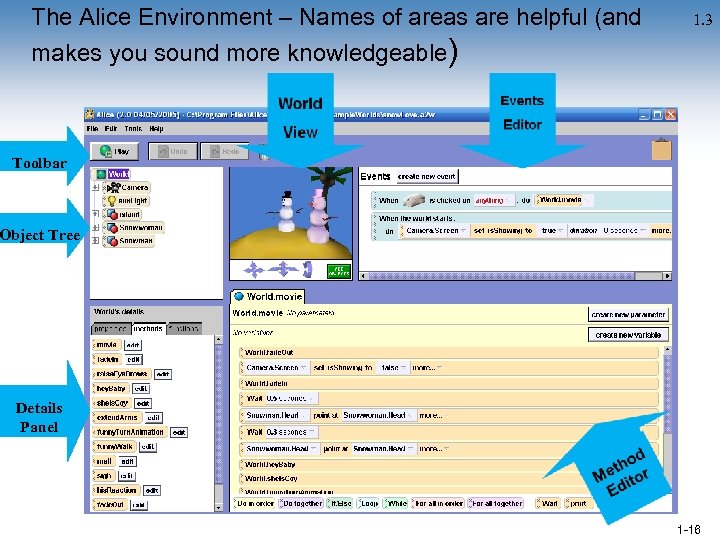The image size is (720, 540).
Task: Click the middle camera move arrows control
Action: pyautogui.click(x=283, y=270)
